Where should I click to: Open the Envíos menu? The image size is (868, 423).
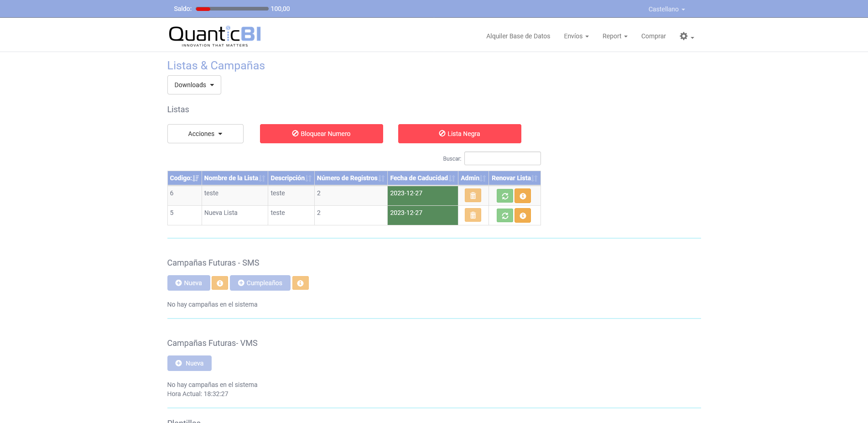click(x=576, y=37)
